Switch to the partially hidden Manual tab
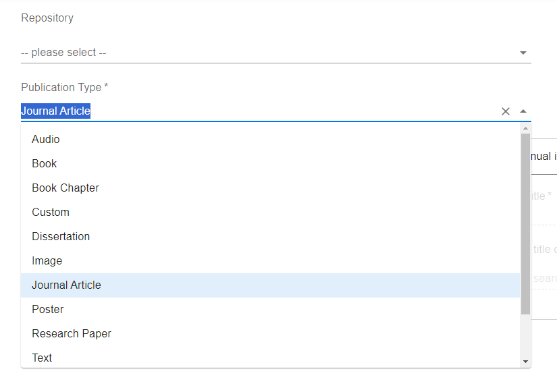 point(543,157)
